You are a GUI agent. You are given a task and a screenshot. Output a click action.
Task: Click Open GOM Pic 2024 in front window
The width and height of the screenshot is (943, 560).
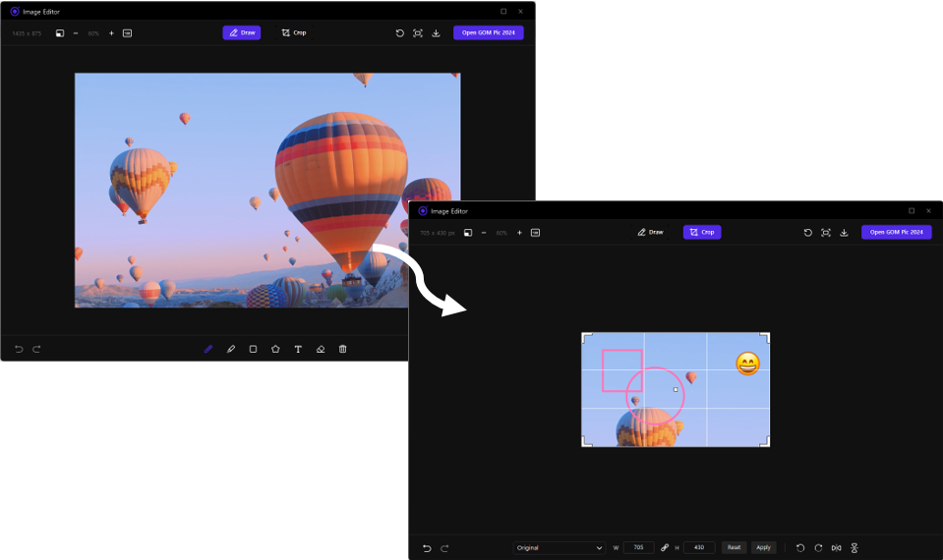tap(896, 233)
